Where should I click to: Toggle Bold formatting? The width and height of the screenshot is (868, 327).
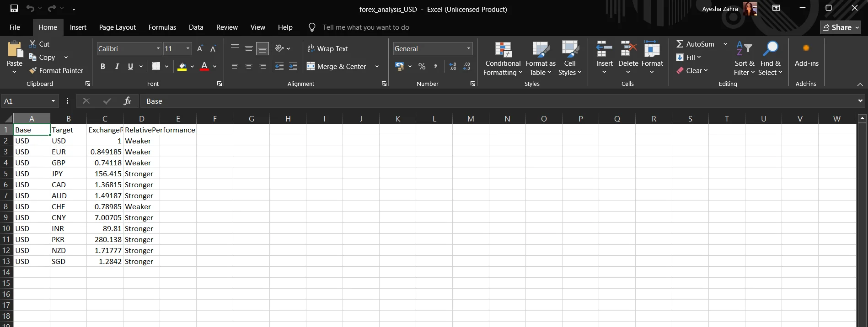tap(103, 67)
